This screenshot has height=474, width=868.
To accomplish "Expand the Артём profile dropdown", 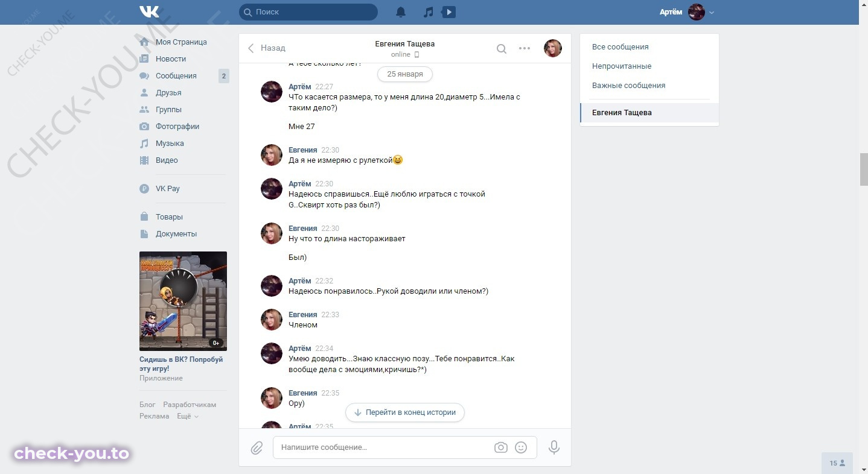I will tap(712, 13).
